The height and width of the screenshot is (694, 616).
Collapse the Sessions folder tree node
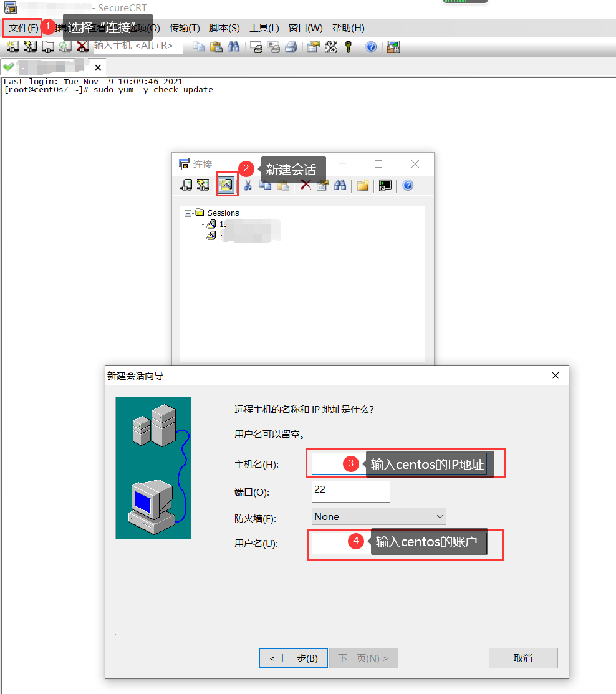pyautogui.click(x=188, y=213)
